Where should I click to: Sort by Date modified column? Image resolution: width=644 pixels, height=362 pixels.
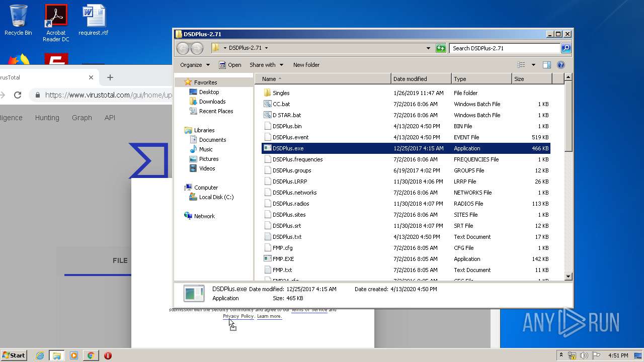coord(421,79)
